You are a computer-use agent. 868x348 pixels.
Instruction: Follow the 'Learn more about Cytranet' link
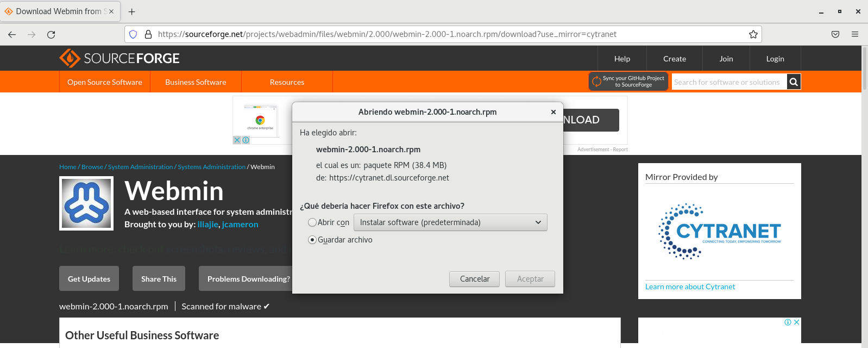[x=690, y=287]
